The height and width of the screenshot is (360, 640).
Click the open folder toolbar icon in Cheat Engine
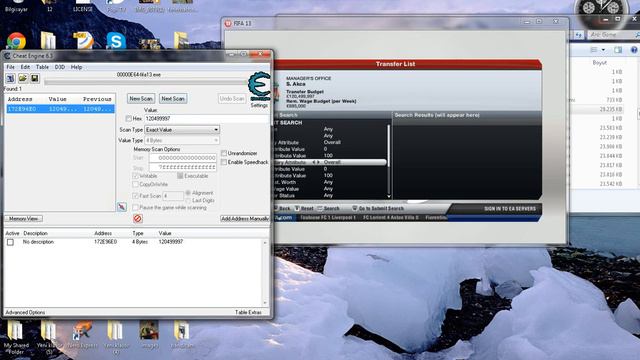(x=22, y=78)
